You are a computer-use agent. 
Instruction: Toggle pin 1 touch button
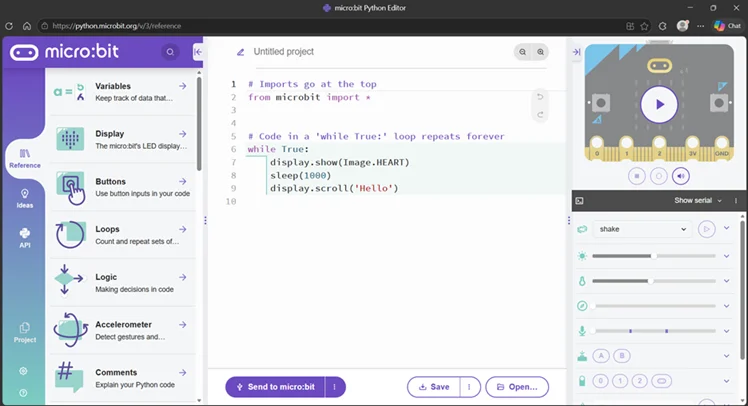620,381
